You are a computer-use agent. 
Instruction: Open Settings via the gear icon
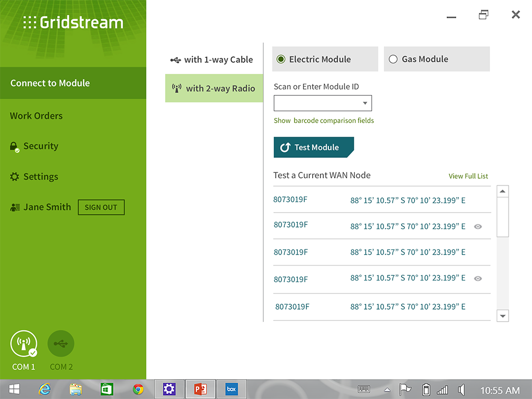coord(15,177)
